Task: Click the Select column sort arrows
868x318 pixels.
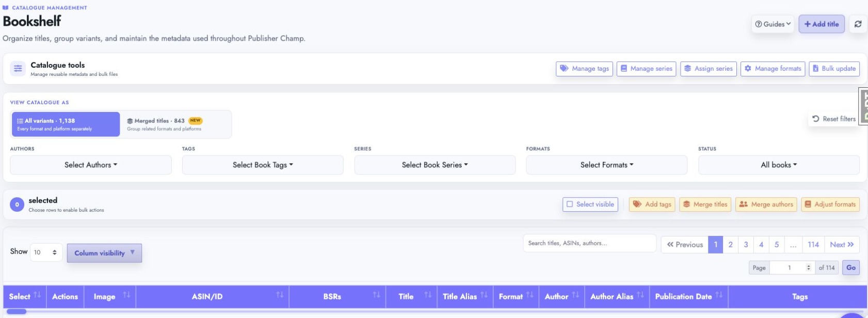Action: pos(37,295)
